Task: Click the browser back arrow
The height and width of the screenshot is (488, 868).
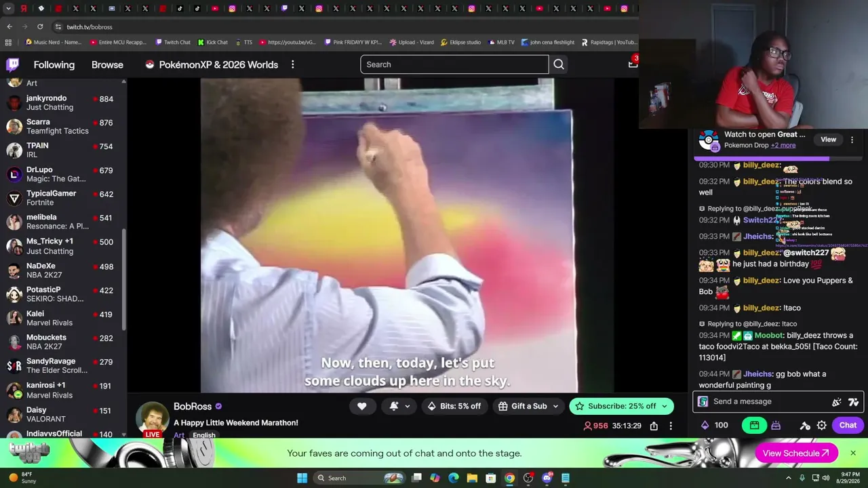Action: (9, 26)
